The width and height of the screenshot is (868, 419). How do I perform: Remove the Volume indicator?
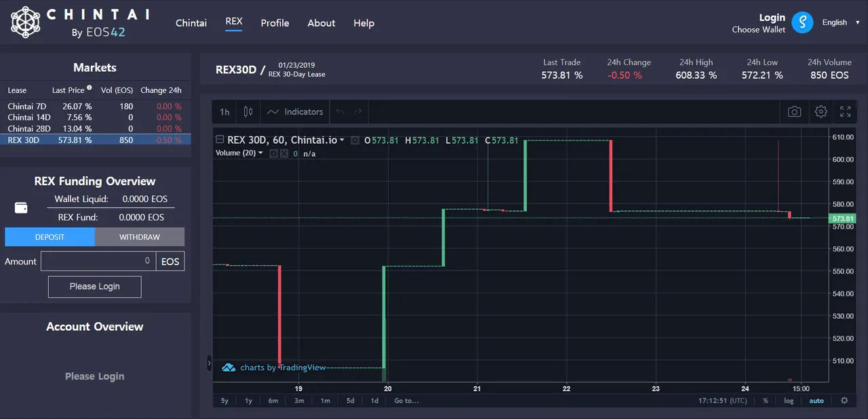[x=285, y=153]
